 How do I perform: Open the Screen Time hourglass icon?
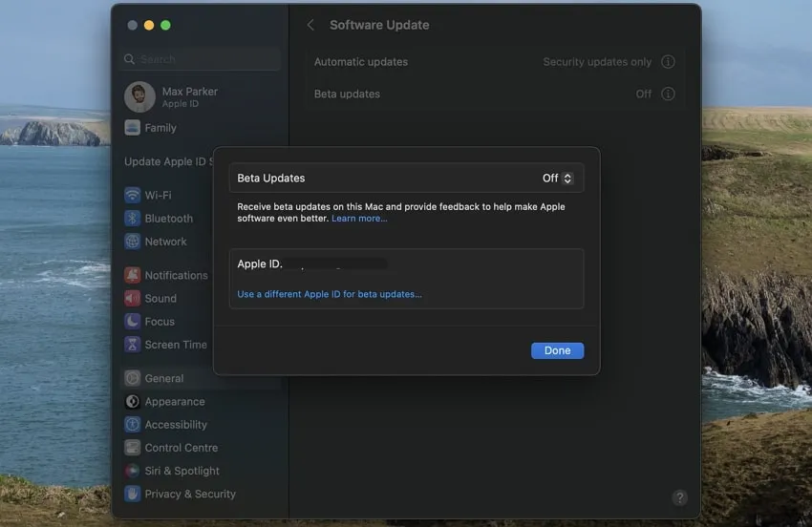[x=132, y=345]
